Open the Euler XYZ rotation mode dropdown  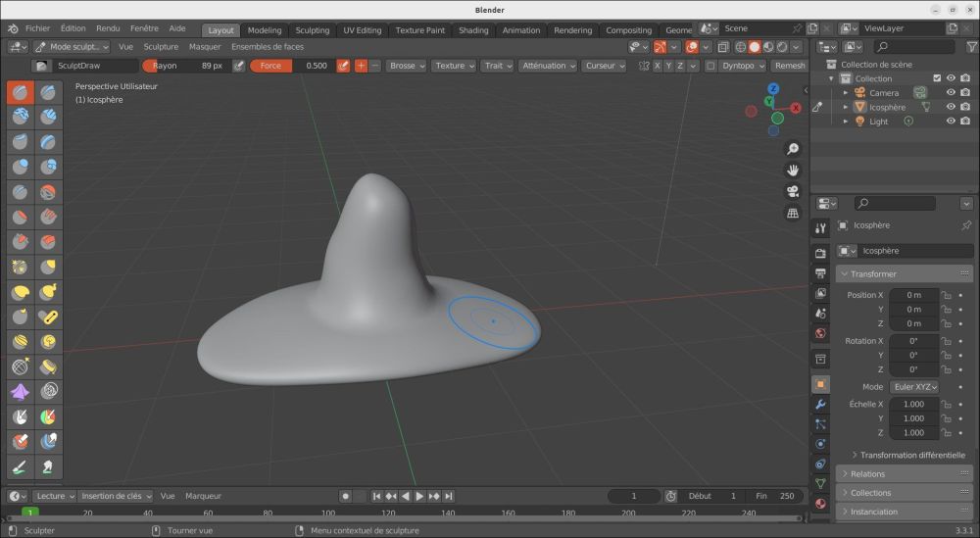(x=915, y=387)
